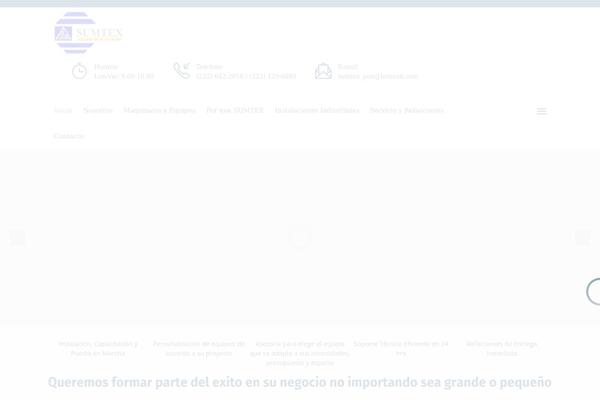Click the telephone handset icon
Image resolution: width=600 pixels, height=400 pixels.
click(182, 71)
